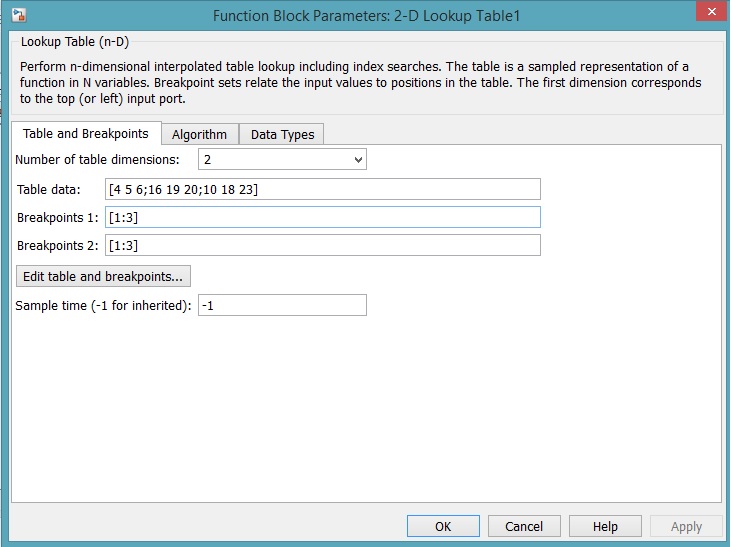Image resolution: width=731 pixels, height=547 pixels.
Task: Click the Sample time (-1 for inherited) label
Action: (103, 306)
